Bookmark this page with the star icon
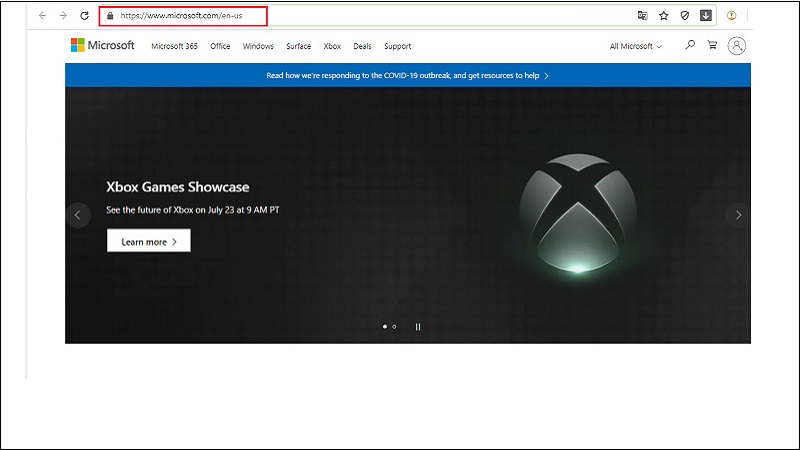The width and height of the screenshot is (800, 450). (663, 16)
